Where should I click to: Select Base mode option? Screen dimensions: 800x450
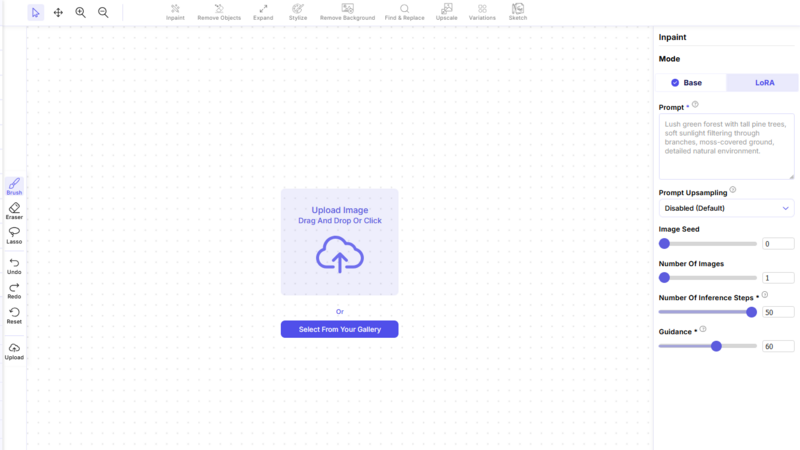coord(691,83)
